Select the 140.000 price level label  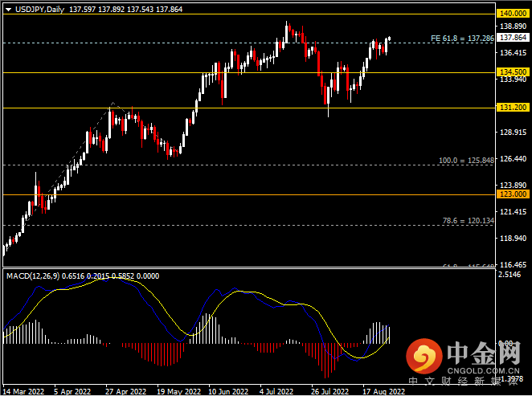[514, 14]
